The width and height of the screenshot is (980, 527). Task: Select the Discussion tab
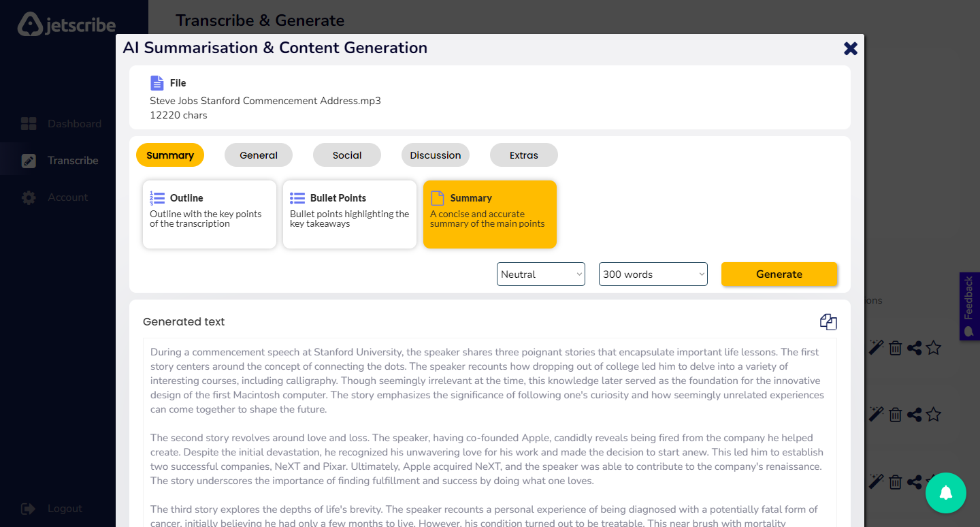(436, 155)
